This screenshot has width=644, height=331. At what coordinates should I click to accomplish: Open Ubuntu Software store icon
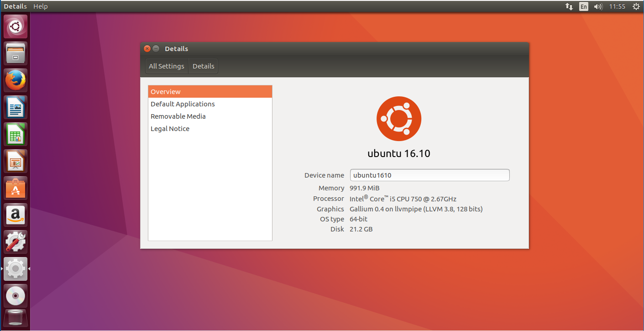pos(16,188)
